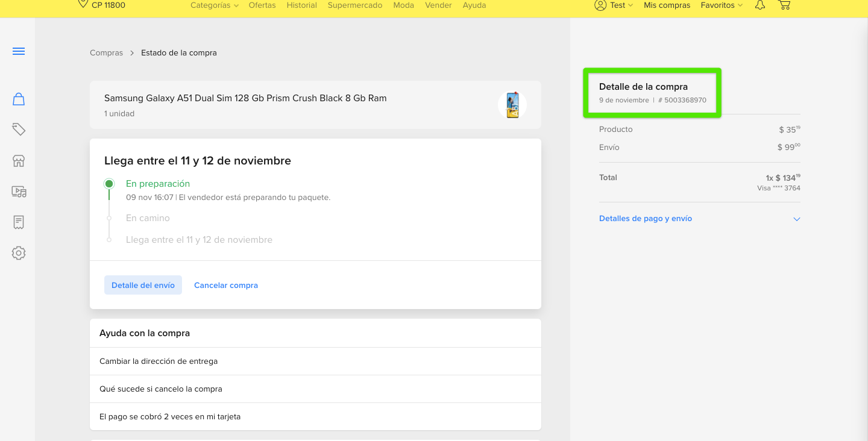Open the Test account dropdown
This screenshot has width=868, height=441.
pos(621,5)
